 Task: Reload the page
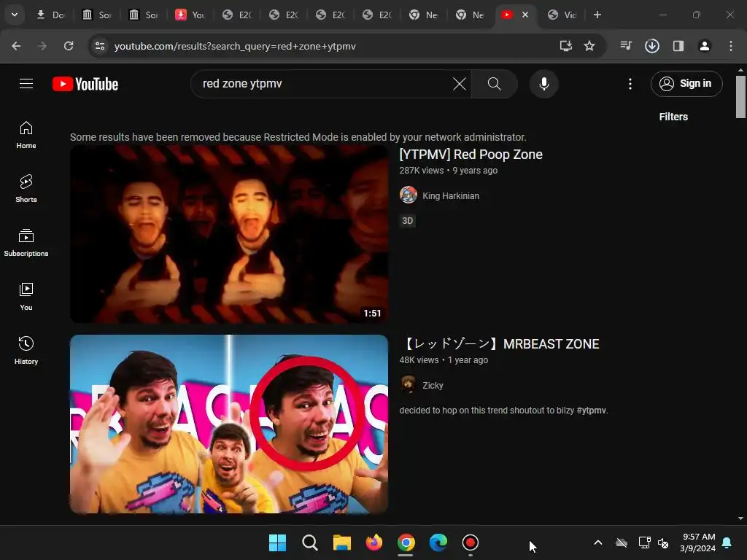pos(69,46)
